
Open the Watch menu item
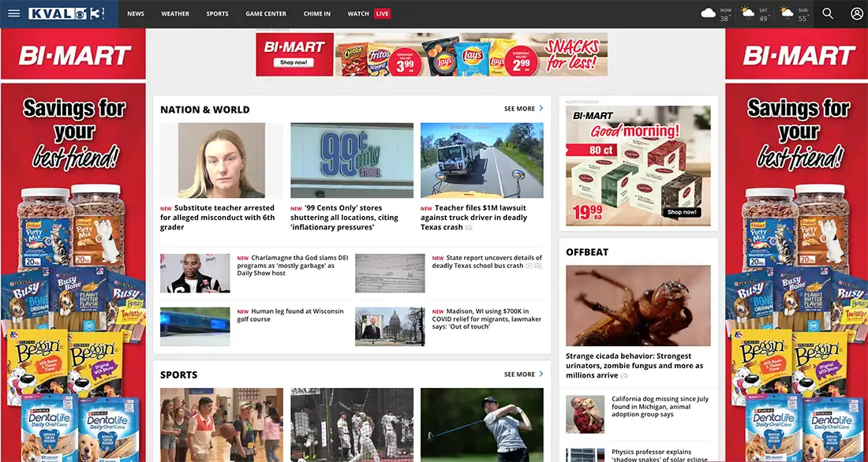click(358, 14)
